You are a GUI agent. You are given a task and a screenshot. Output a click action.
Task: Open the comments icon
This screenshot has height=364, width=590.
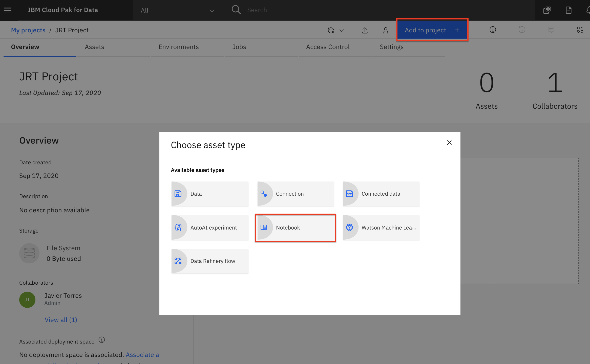[551, 30]
